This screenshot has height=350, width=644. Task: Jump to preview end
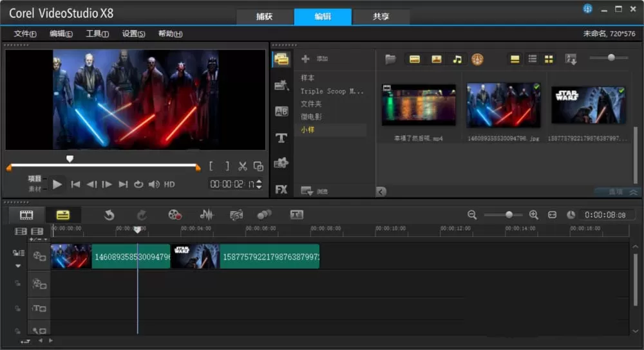pos(123,184)
